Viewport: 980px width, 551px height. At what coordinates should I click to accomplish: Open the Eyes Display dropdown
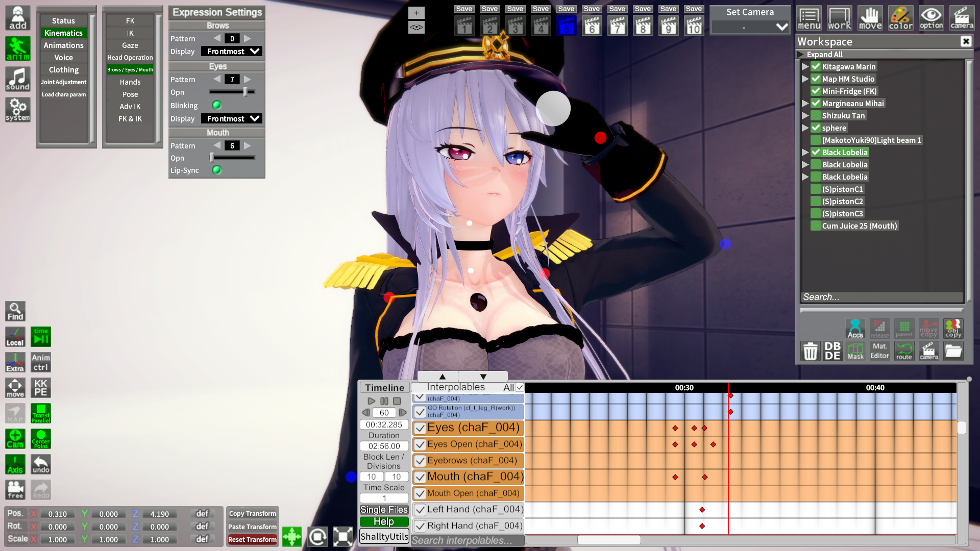coord(232,118)
